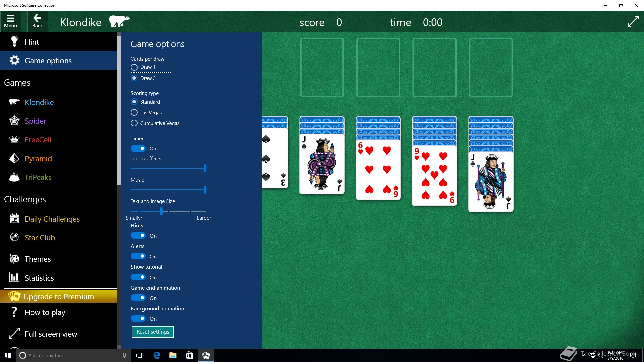
Task: Choose Standard scoring type
Action: click(x=146, y=102)
